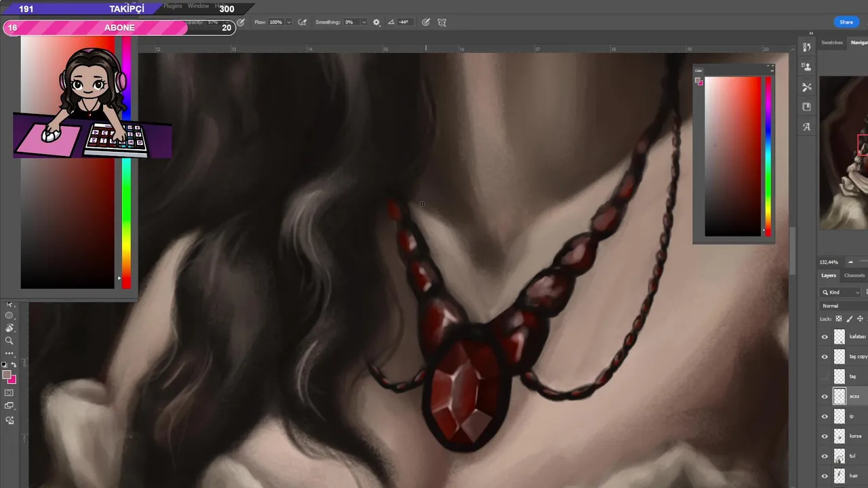
Task: Lock image pixels brush icon
Action: coord(850,319)
